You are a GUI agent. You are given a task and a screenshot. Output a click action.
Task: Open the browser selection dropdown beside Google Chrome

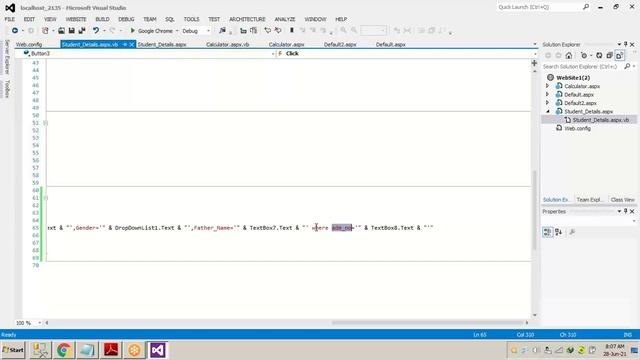click(x=177, y=31)
